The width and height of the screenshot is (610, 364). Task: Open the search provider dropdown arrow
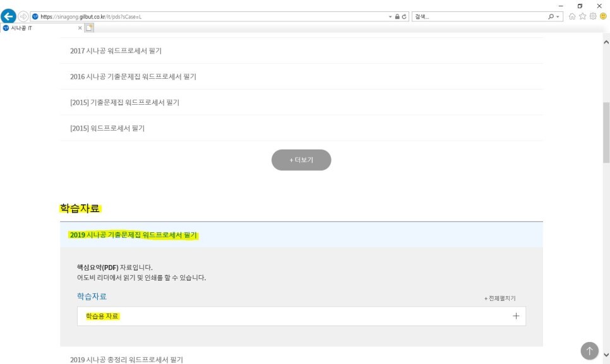tap(558, 16)
